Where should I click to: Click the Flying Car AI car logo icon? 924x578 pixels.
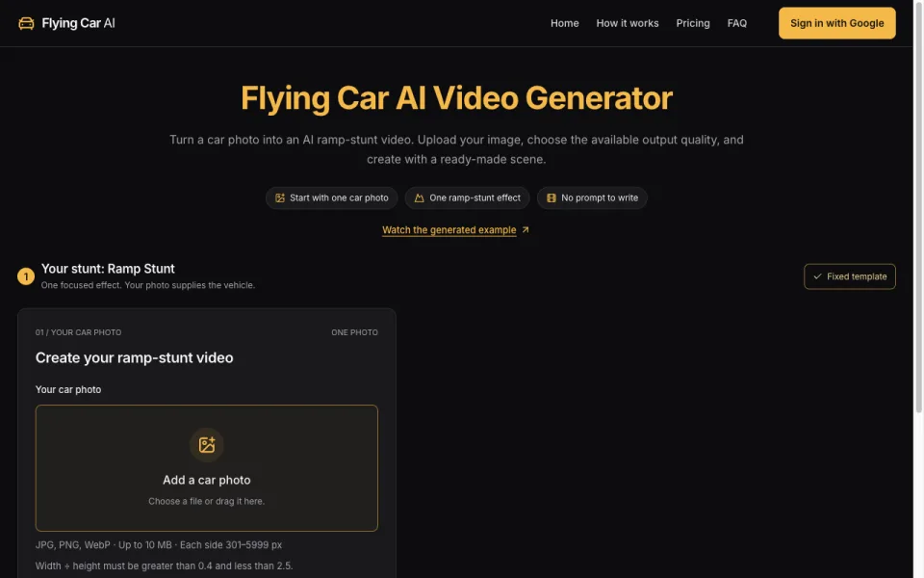coord(26,23)
